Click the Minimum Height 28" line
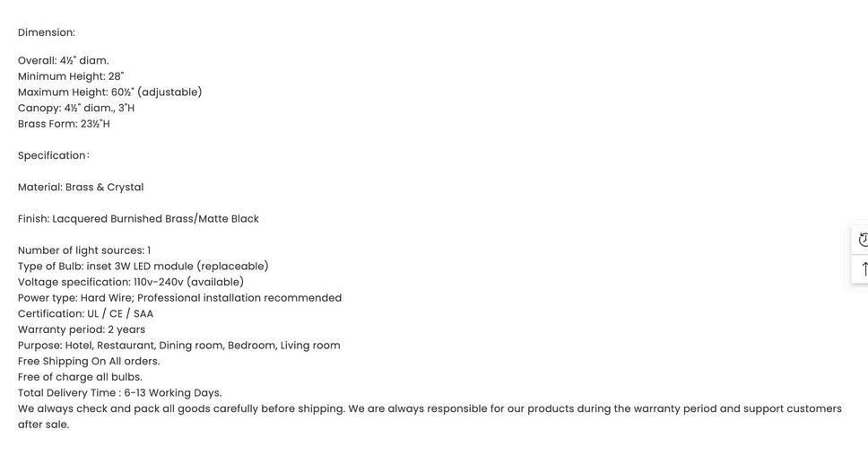The image size is (868, 456). (x=71, y=76)
